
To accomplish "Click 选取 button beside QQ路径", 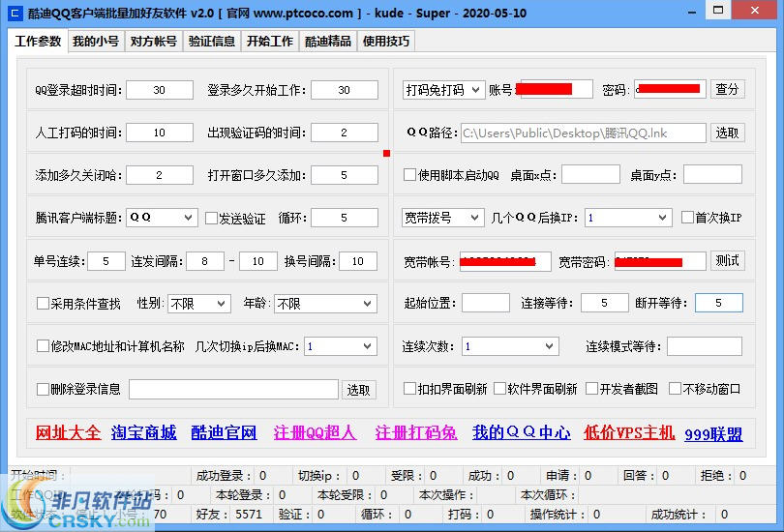I will [x=728, y=133].
